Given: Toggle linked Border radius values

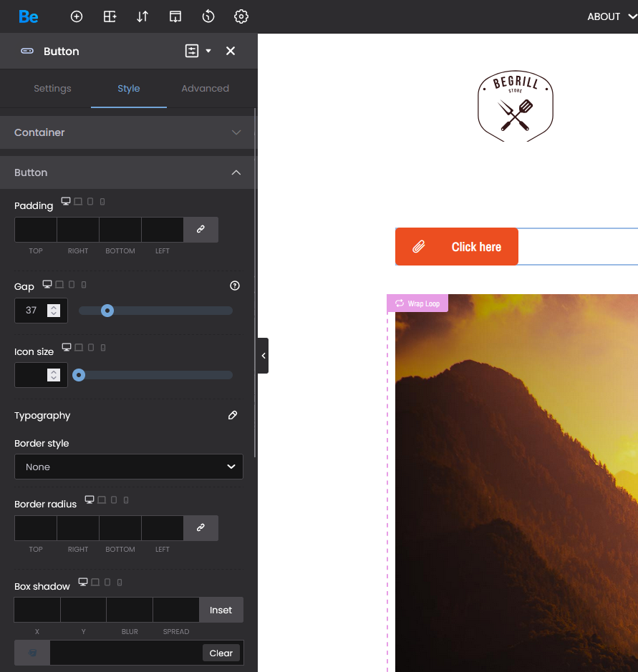Looking at the screenshot, I should tap(201, 527).
